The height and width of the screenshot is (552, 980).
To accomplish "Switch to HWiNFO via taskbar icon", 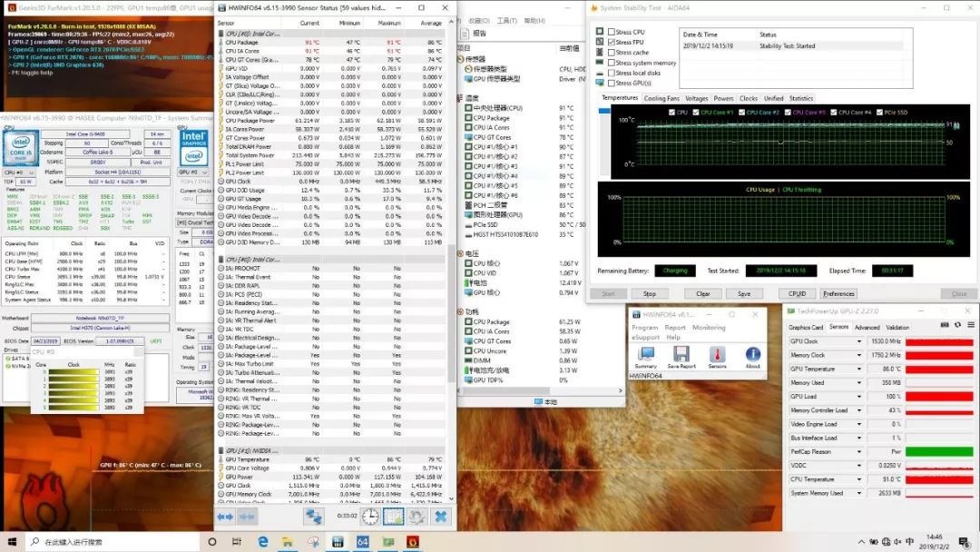I will pyautogui.click(x=338, y=541).
